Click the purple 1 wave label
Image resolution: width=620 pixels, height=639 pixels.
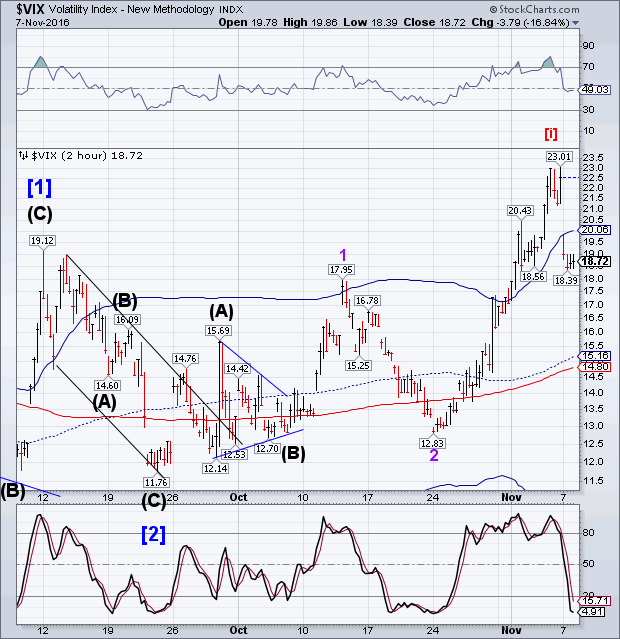coord(343,255)
